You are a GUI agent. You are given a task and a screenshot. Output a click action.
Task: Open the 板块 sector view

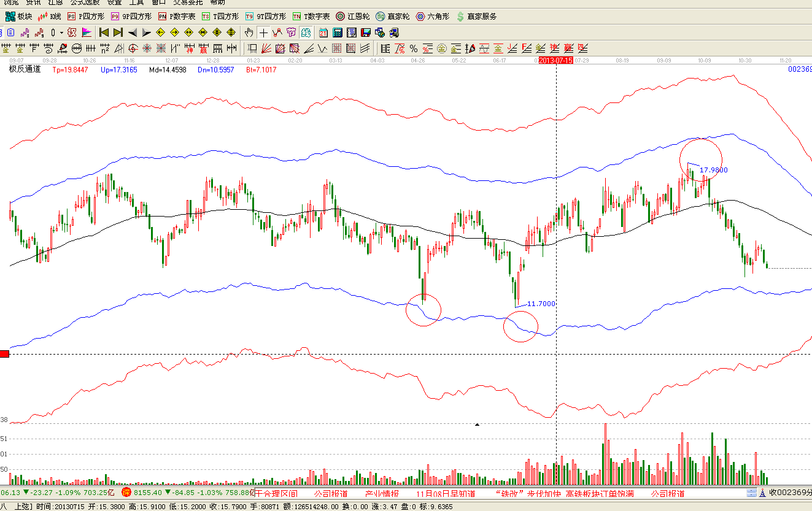[19, 17]
